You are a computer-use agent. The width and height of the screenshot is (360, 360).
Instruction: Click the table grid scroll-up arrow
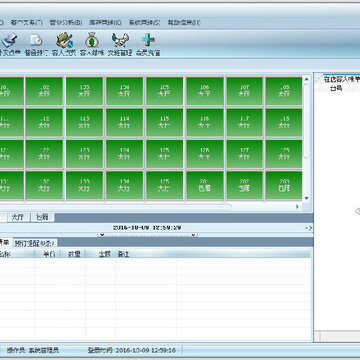tap(307, 79)
